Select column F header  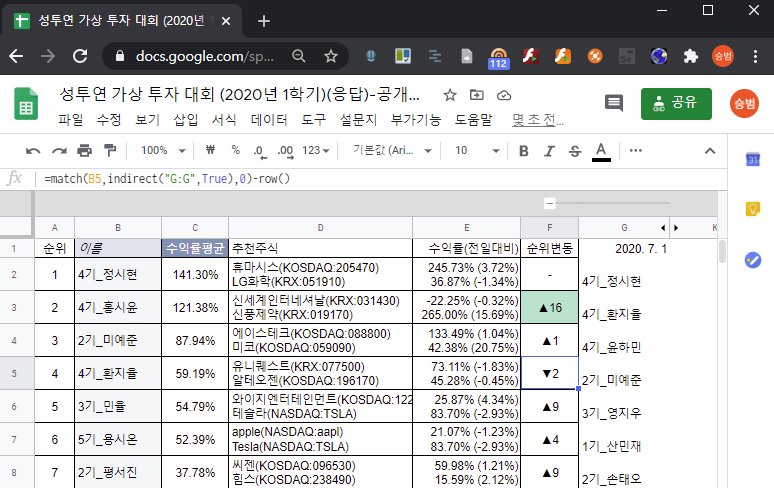[549, 227]
